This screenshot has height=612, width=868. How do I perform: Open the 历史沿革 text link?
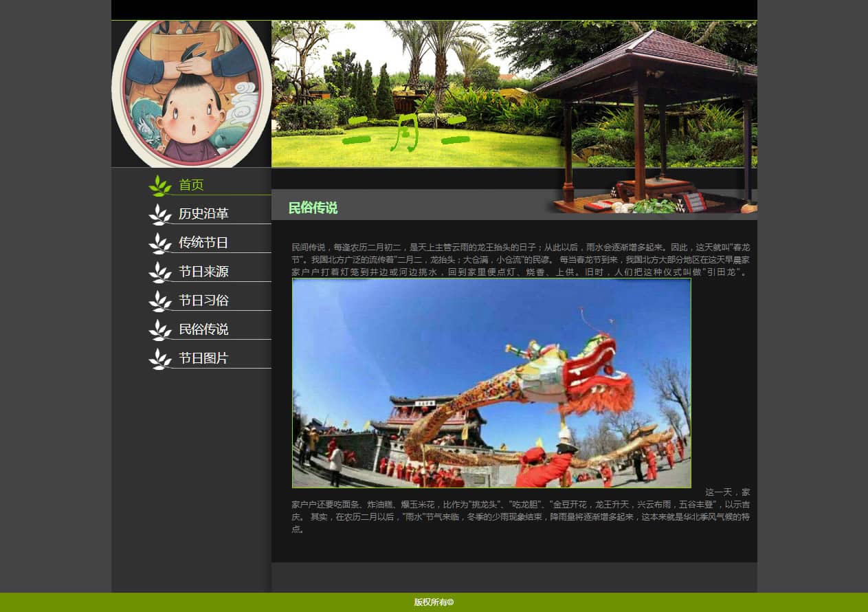pyautogui.click(x=203, y=214)
